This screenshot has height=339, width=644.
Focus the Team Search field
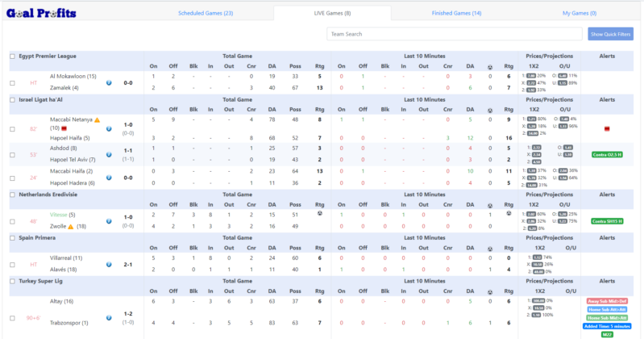pos(455,34)
